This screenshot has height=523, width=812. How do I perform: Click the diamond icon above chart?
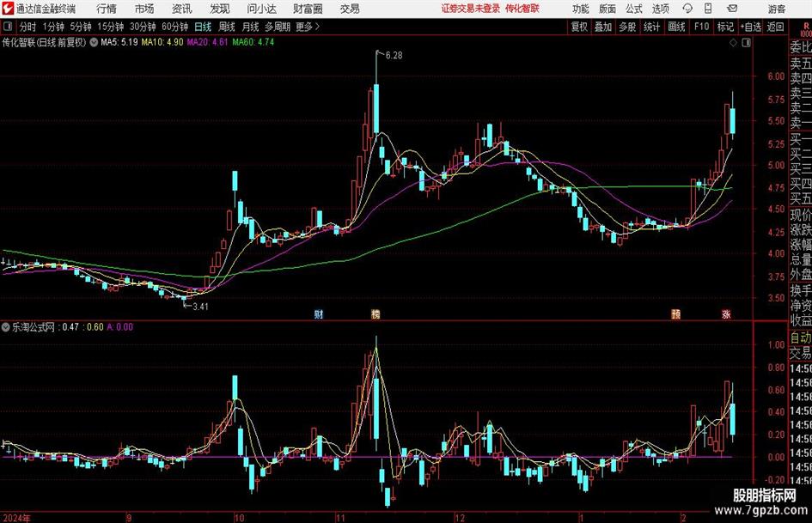(x=733, y=43)
